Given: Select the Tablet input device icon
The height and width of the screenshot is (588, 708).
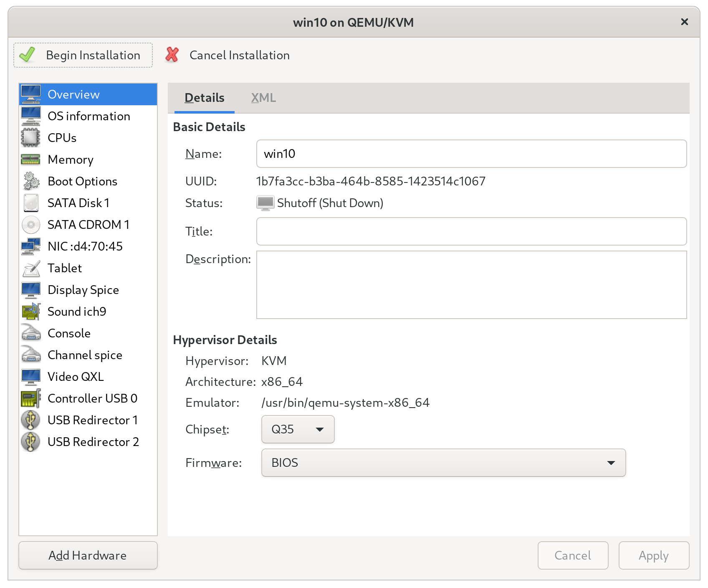Looking at the screenshot, I should click(x=30, y=268).
